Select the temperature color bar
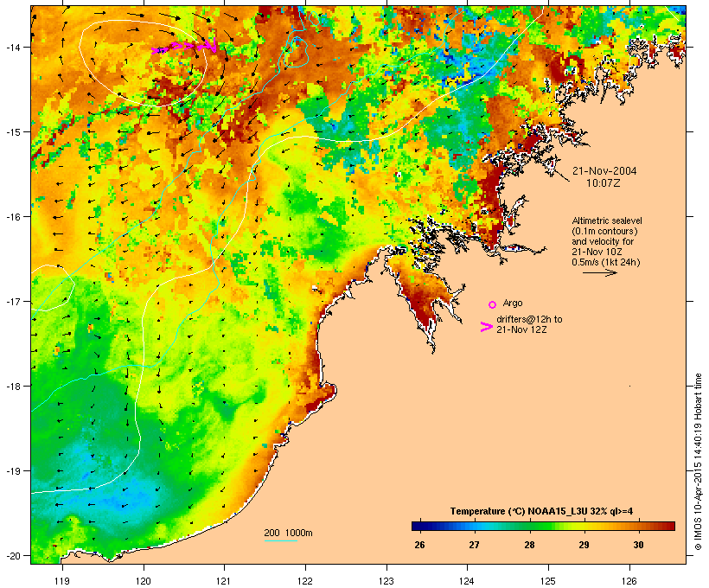The width and height of the screenshot is (709, 588). (543, 526)
